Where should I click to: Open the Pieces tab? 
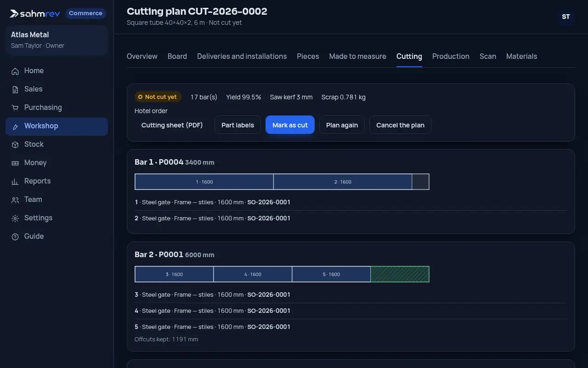[308, 56]
